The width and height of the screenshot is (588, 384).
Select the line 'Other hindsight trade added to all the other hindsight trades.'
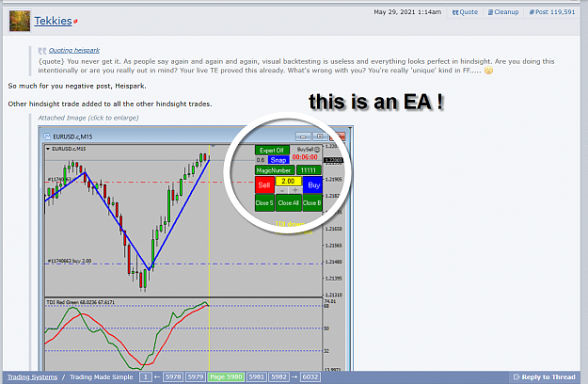tap(110, 104)
